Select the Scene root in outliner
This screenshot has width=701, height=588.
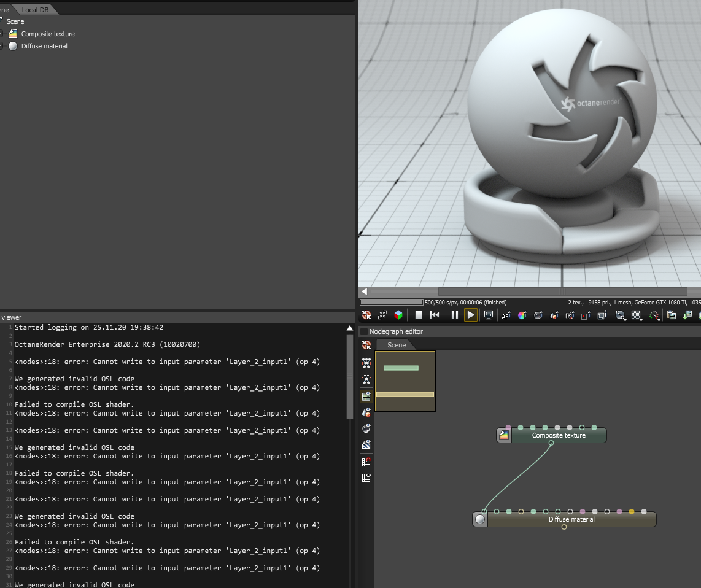(x=15, y=21)
